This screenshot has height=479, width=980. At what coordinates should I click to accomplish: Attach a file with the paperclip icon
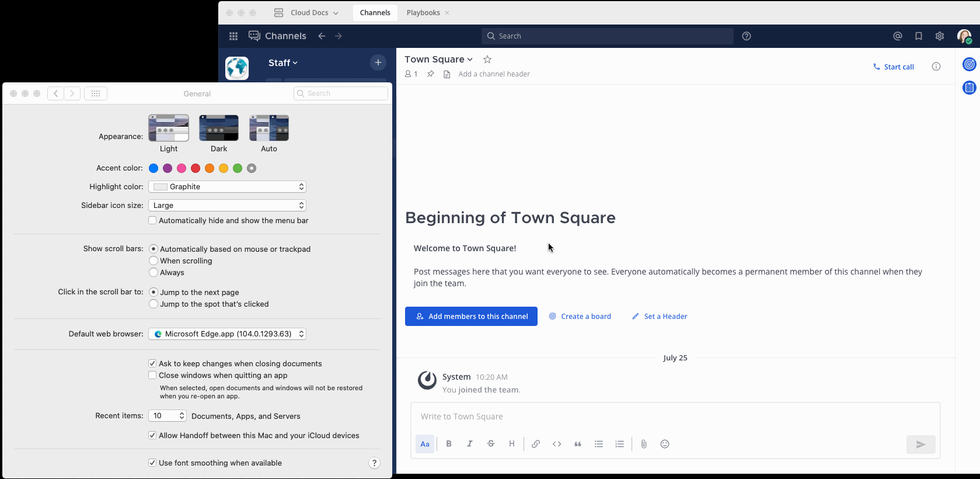pyautogui.click(x=643, y=444)
